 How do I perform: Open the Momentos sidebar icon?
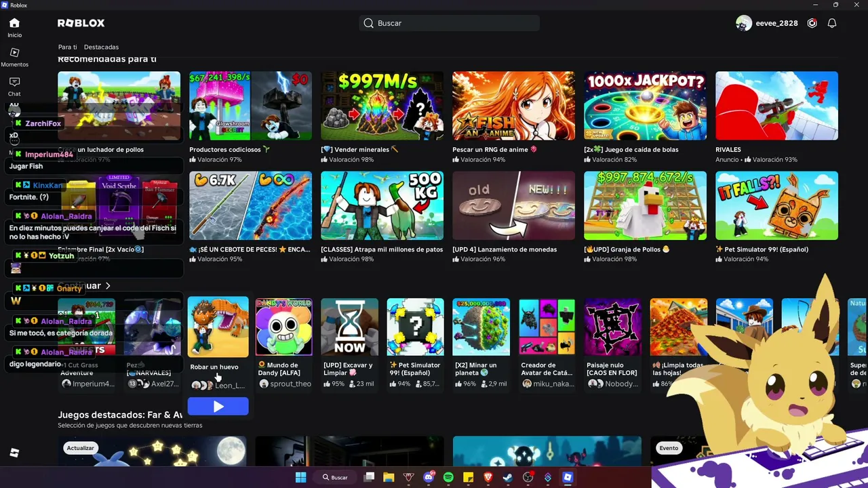click(x=14, y=52)
